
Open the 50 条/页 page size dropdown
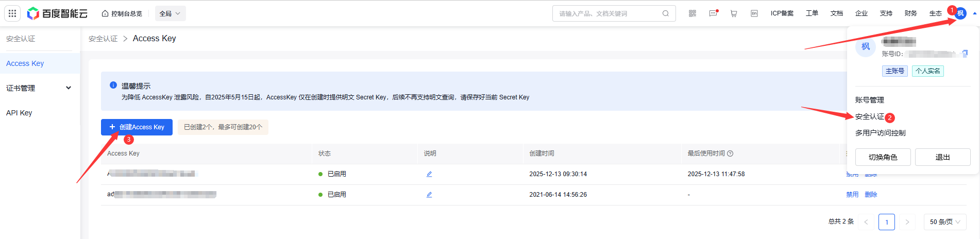click(x=944, y=222)
